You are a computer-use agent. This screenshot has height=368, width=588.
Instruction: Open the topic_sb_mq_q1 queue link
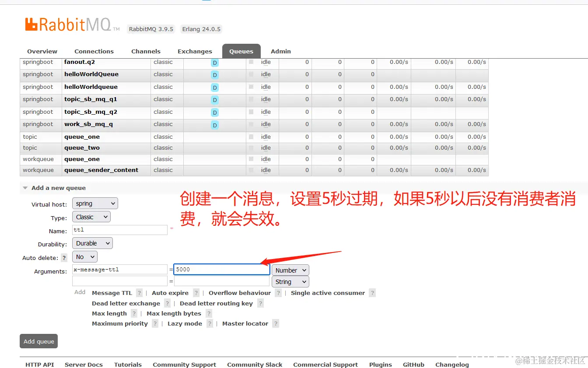pyautogui.click(x=91, y=99)
